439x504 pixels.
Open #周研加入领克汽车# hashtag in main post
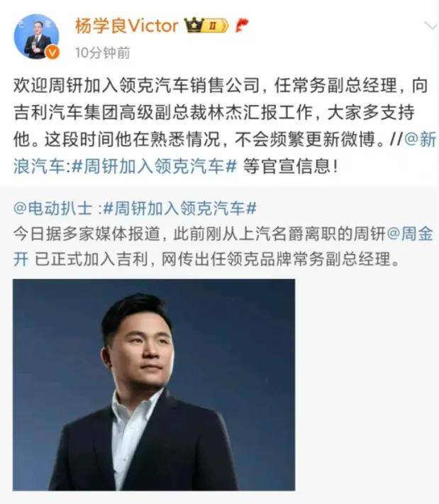click(x=155, y=167)
